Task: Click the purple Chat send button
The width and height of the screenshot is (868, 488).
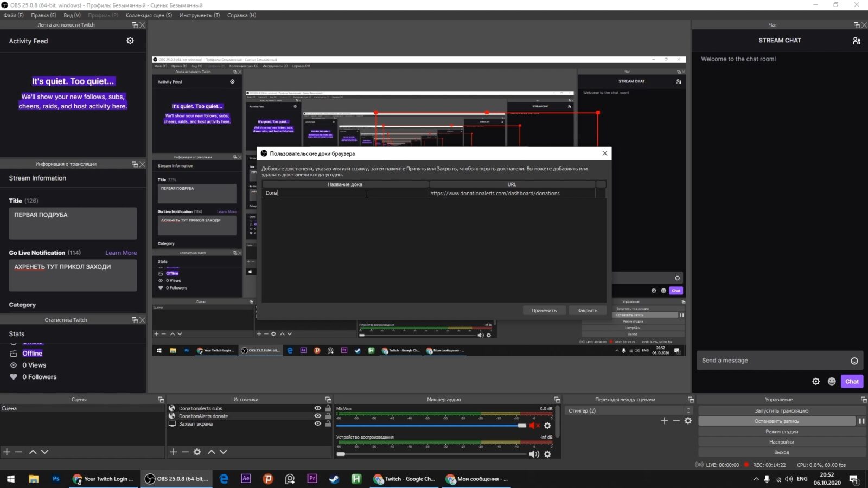Action: [852, 382]
